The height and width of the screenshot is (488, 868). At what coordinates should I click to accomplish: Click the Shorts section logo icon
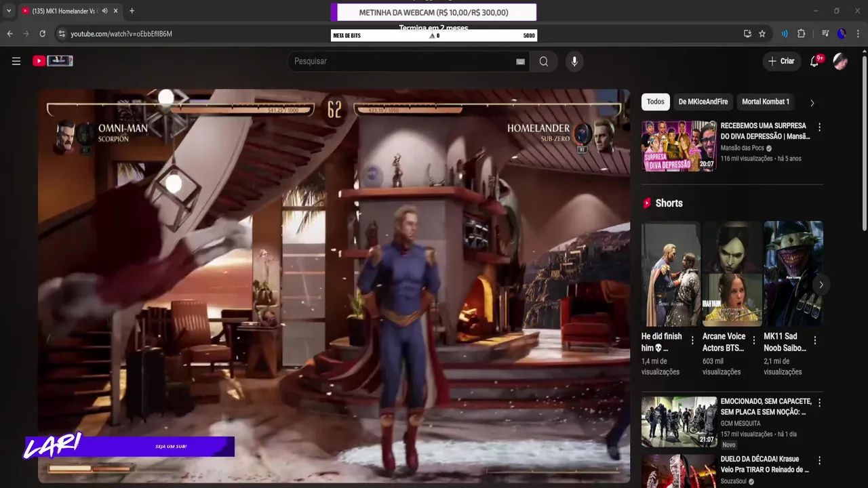[x=647, y=203]
